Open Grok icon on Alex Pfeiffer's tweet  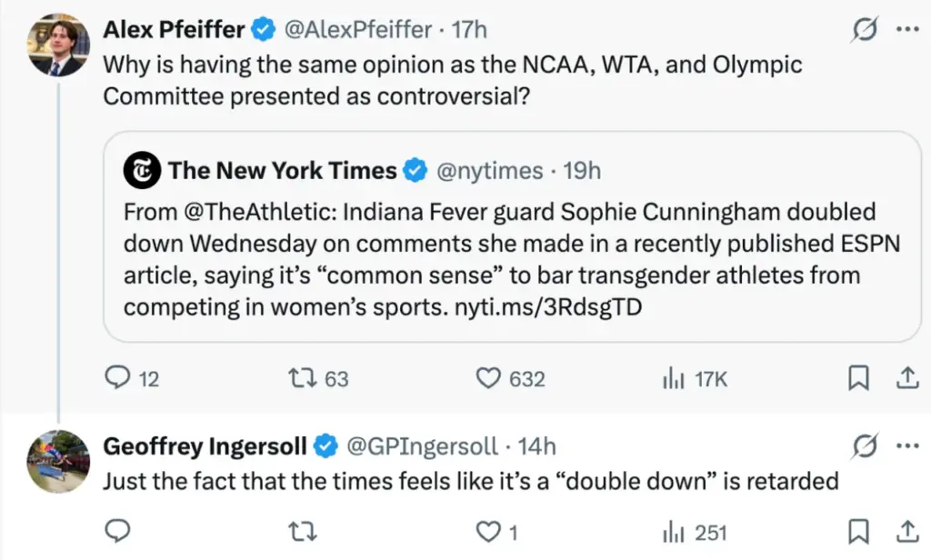click(x=864, y=29)
